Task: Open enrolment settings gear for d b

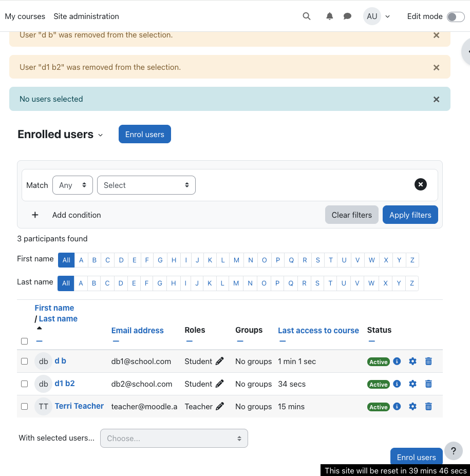Action: tap(412, 361)
